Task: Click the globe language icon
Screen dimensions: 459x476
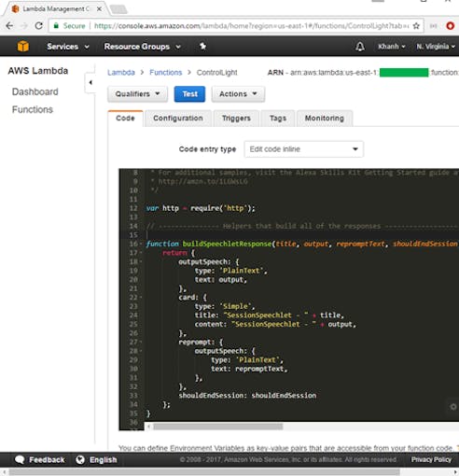Action: 80,460
